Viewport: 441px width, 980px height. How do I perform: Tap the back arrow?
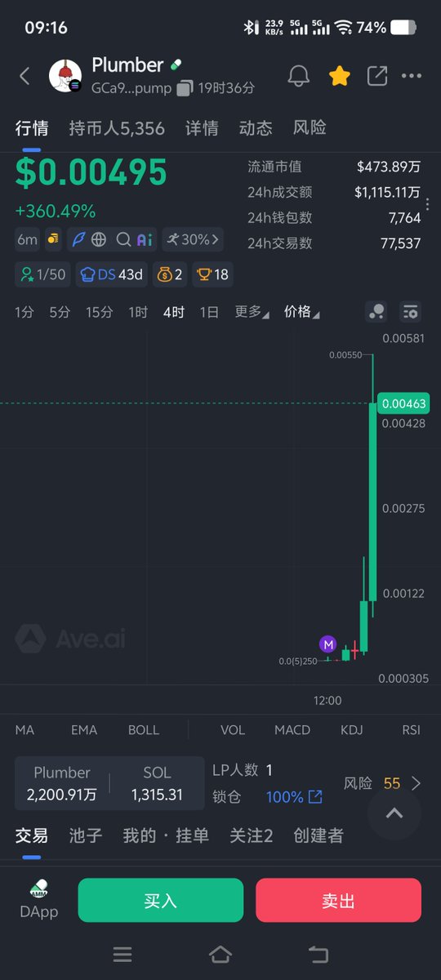24,76
